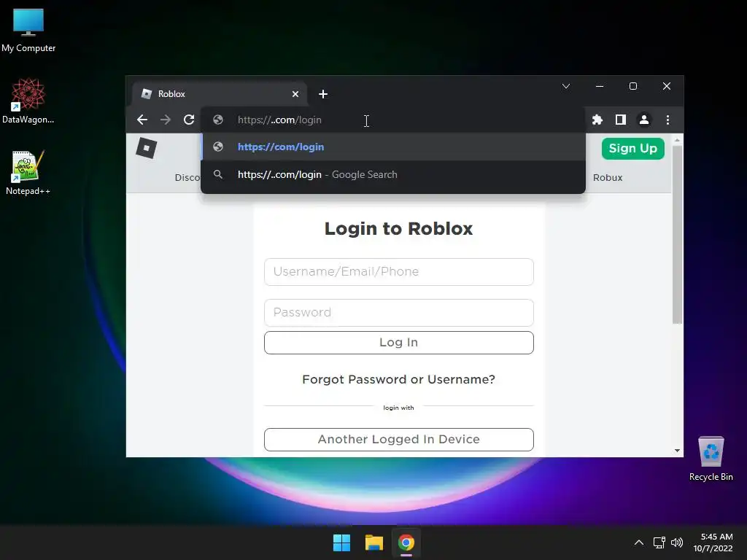
Task: Open the Chrome profile avatar
Action: pyautogui.click(x=644, y=120)
